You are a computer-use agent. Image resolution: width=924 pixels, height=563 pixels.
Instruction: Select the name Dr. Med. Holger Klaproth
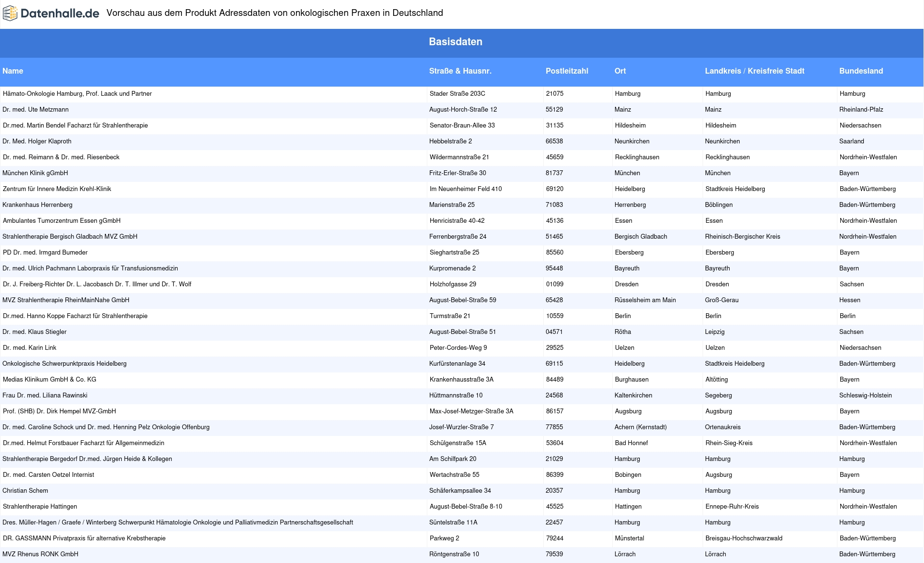click(x=37, y=141)
